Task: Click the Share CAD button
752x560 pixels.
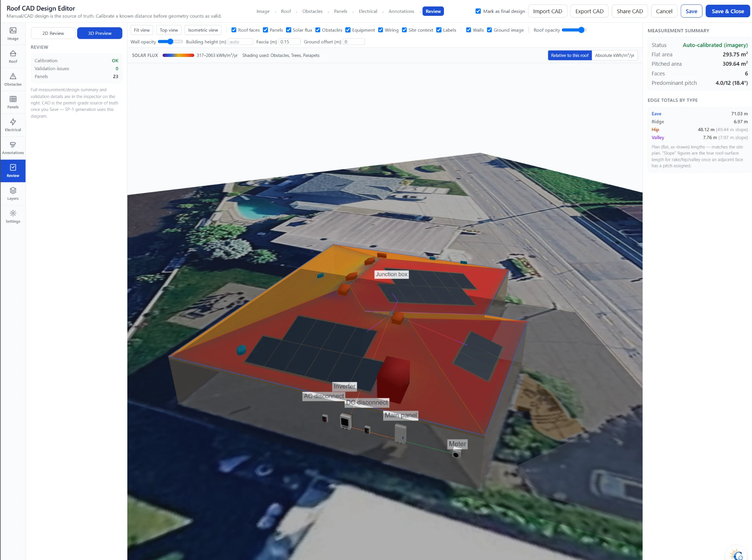Action: point(630,11)
